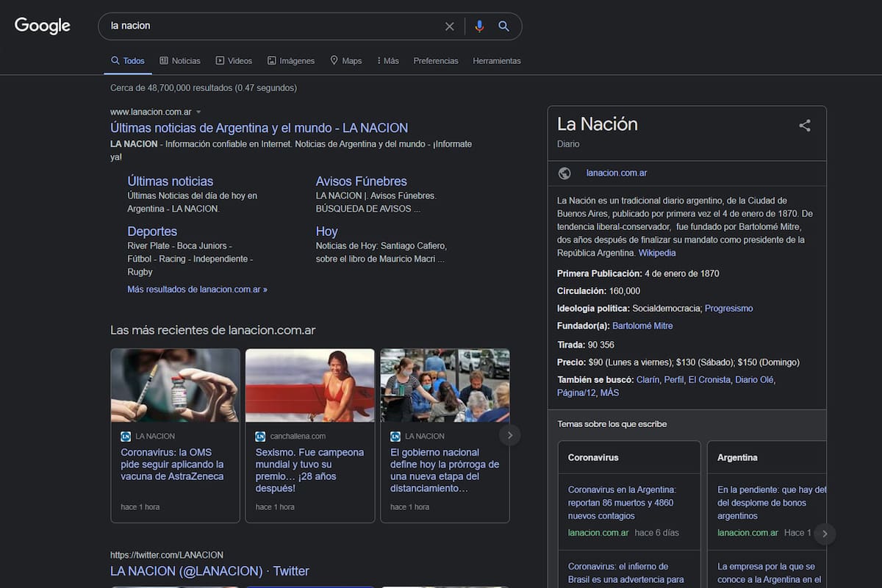The image size is (882, 588).
Task: Open the Herramientas menu
Action: [x=497, y=61]
